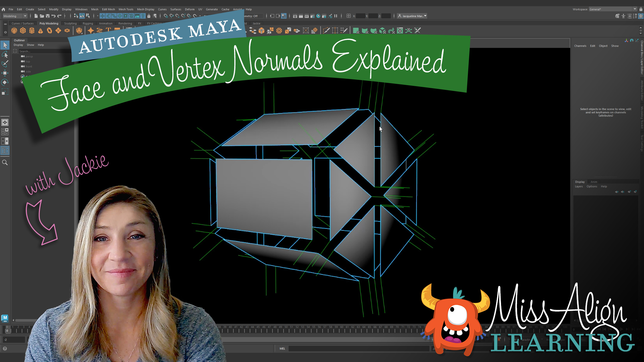
Task: Click the MEL command line input
Action: [x=359, y=349]
